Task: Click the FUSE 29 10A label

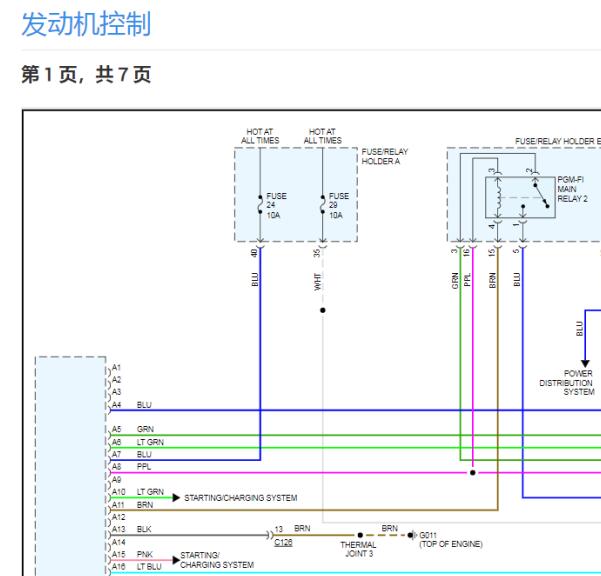Action: click(339, 205)
